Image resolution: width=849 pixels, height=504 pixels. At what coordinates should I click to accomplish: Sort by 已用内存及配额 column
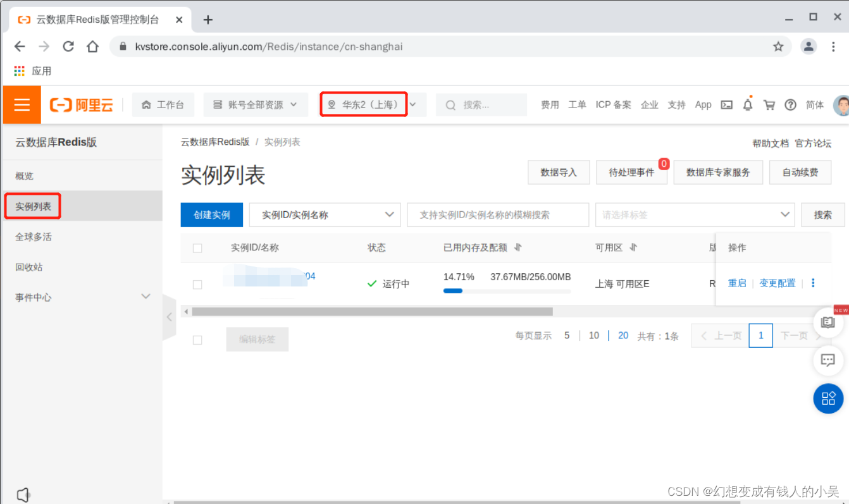[x=517, y=247]
